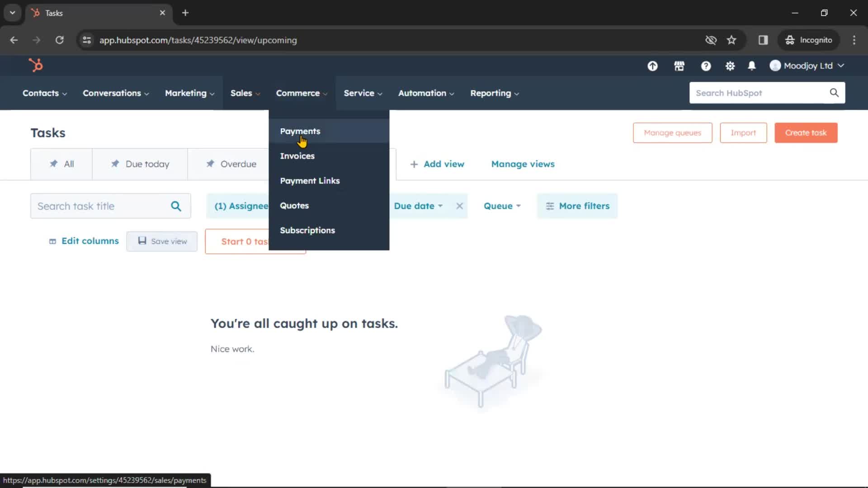Expand the Queue filter dropdown

pos(502,206)
